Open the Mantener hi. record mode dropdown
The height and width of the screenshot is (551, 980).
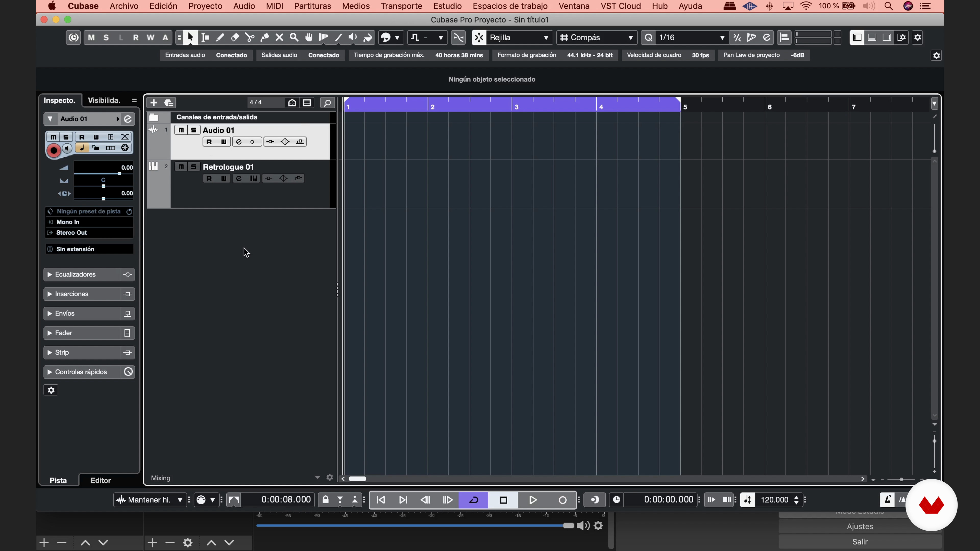coord(150,500)
